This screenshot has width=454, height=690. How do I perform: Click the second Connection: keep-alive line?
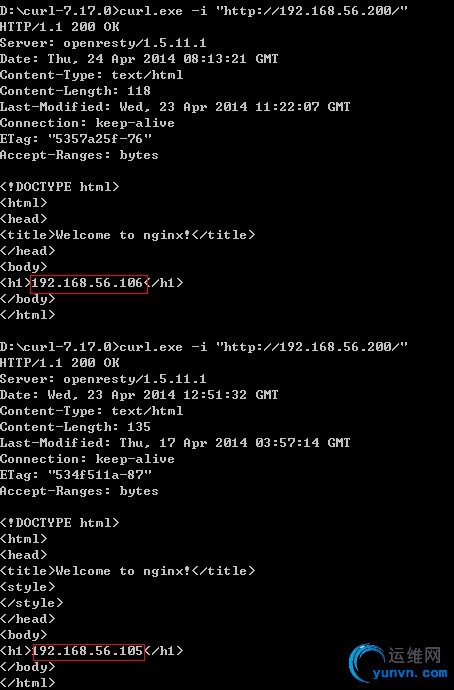coord(87,459)
